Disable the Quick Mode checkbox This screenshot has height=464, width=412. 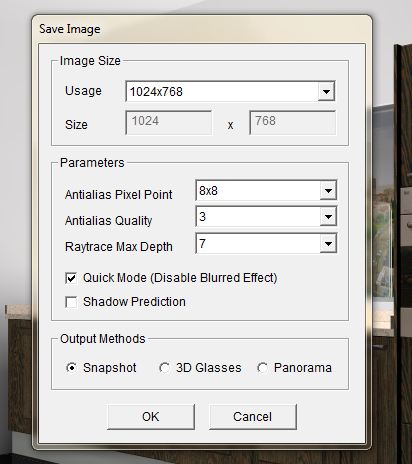[x=71, y=278]
